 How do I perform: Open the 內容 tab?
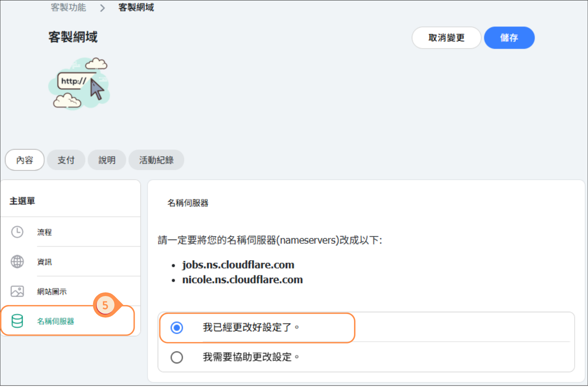pos(25,160)
